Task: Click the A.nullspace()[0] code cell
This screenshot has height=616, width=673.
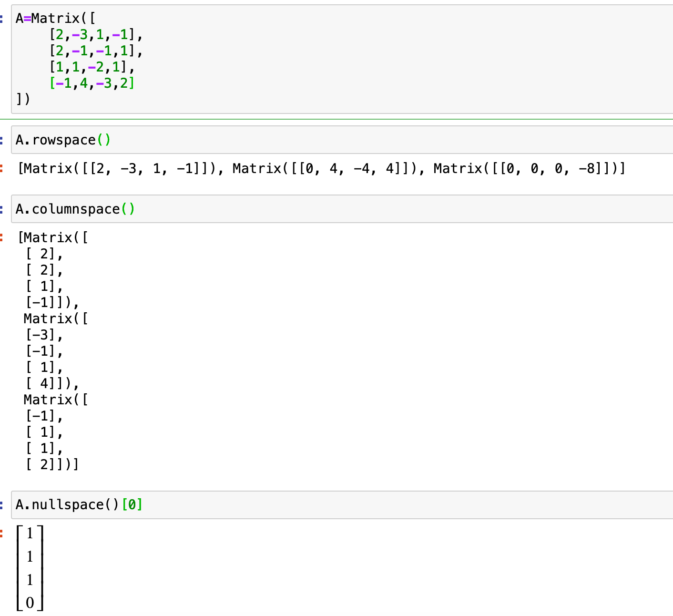Action: 342,504
